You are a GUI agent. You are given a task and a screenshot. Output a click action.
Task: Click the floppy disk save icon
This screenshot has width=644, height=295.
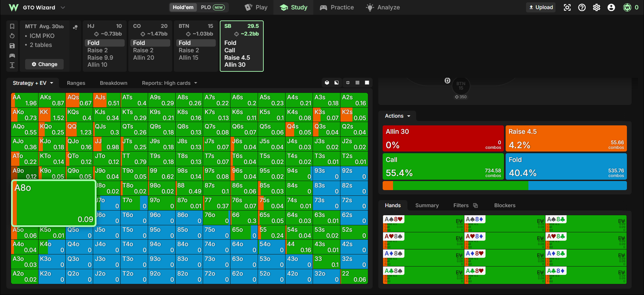tap(12, 46)
